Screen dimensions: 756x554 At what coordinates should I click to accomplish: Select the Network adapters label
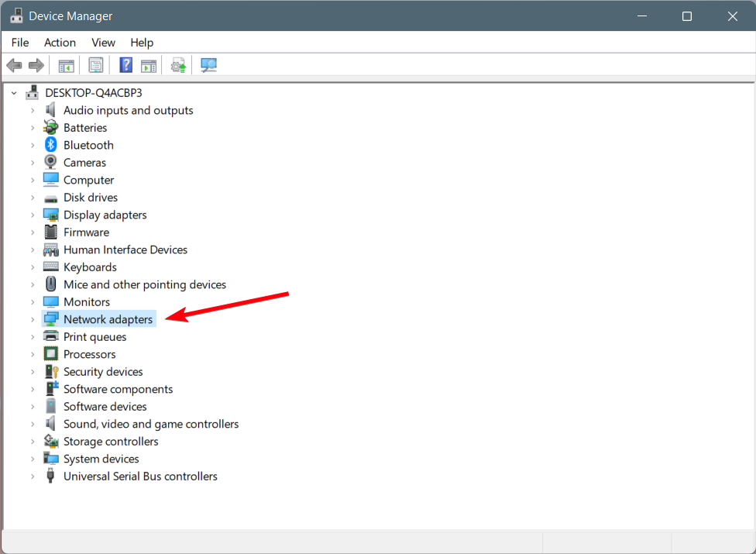click(x=108, y=319)
